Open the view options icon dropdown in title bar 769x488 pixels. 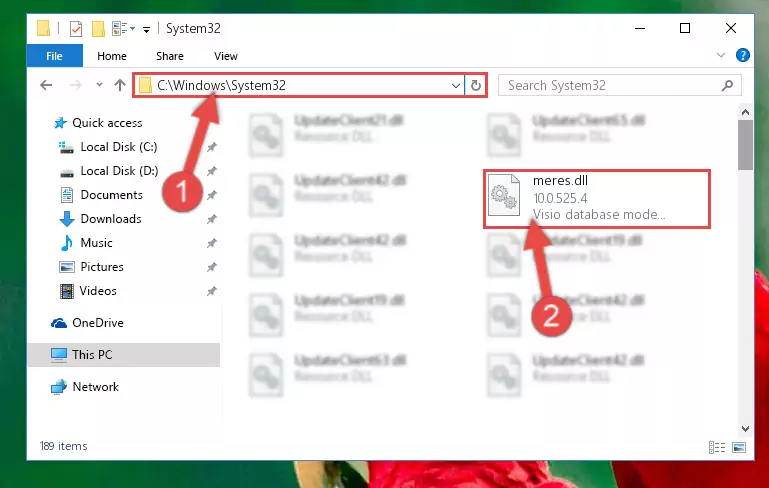click(x=123, y=28)
